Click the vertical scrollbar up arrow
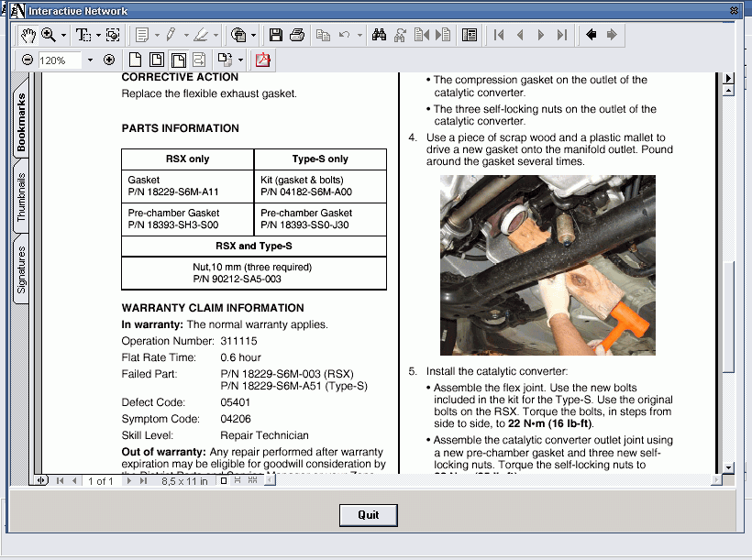The width and height of the screenshot is (752, 560). point(729,79)
